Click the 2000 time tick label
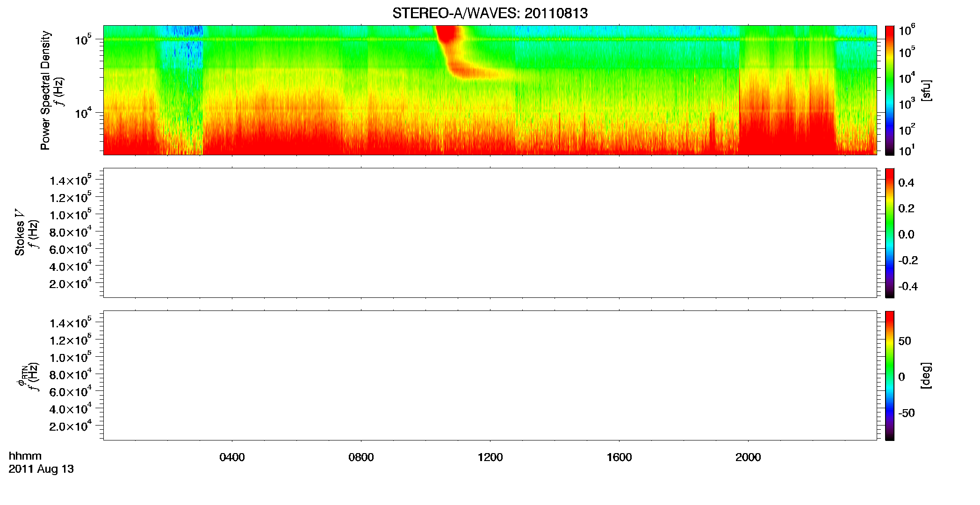Image resolution: width=980 pixels, height=505 pixels. pos(748,457)
